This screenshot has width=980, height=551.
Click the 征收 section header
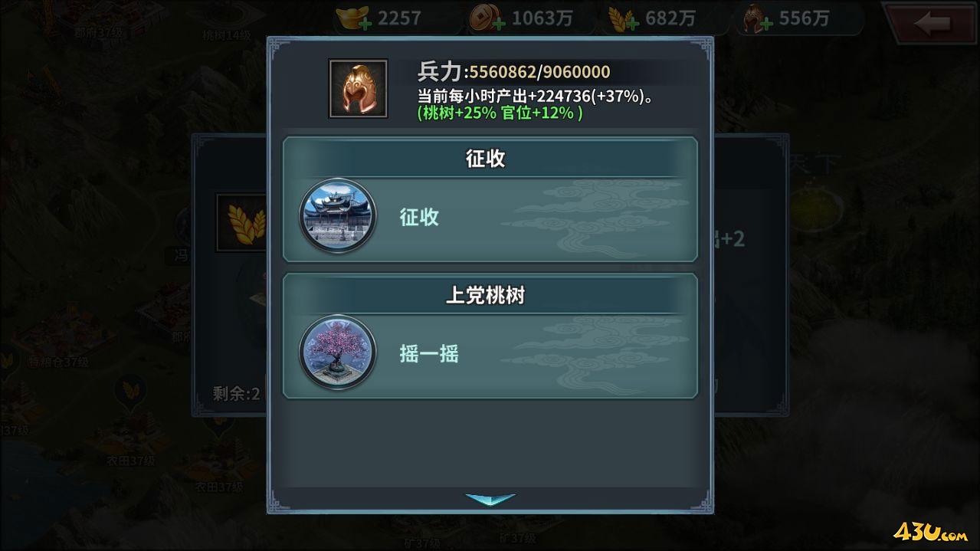pos(486,159)
